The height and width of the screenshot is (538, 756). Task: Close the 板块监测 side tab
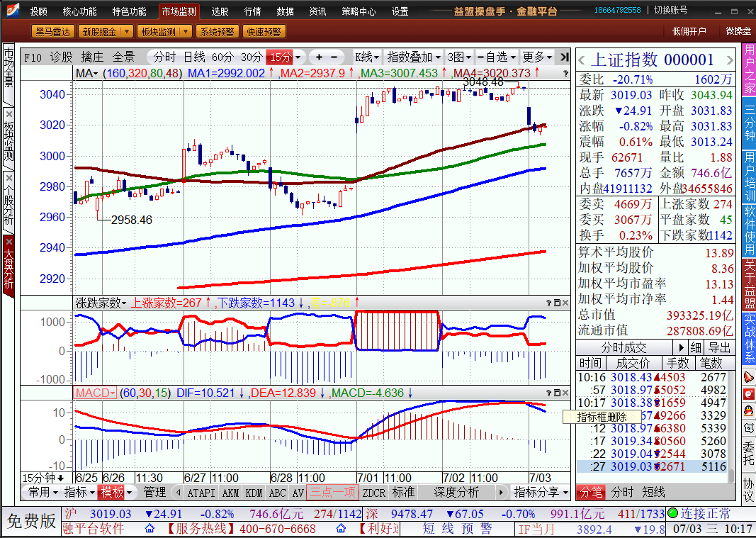click(x=9, y=114)
